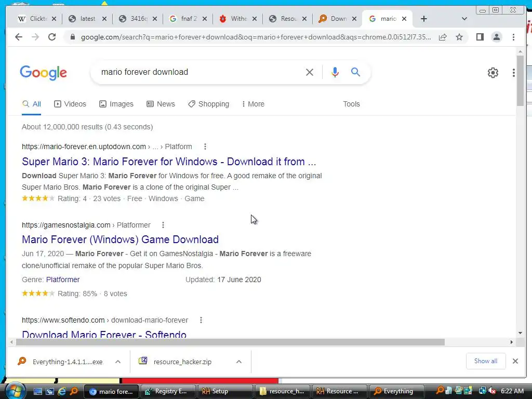Open Chrome profile avatar menu

496,37
